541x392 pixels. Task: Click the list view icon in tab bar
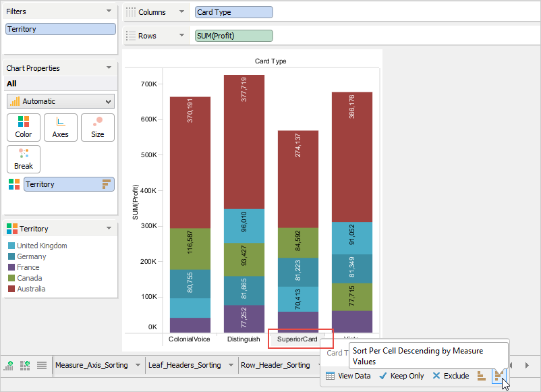42,365
